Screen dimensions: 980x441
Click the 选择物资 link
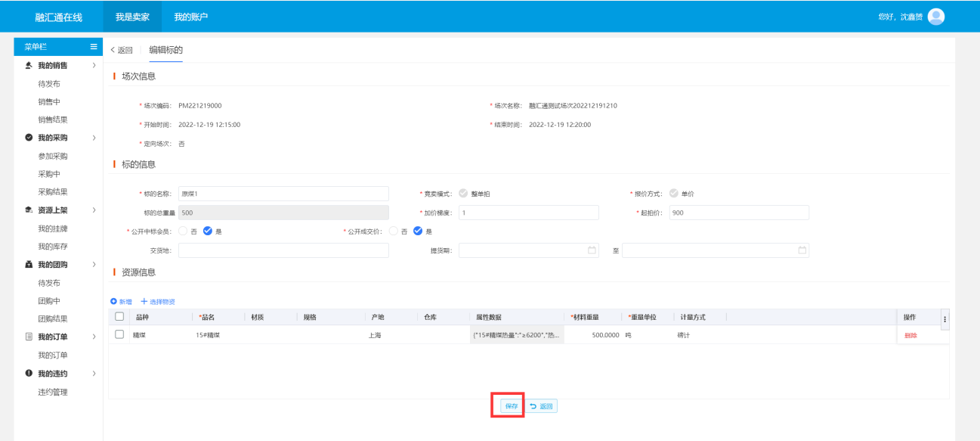(158, 302)
